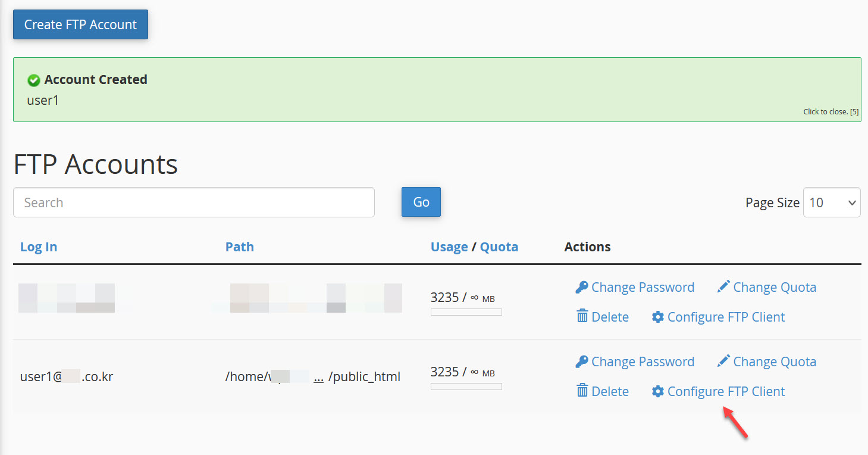Image resolution: width=868 pixels, height=455 pixels.
Task: Click the pencil icon next to Change Quota
Action: (723, 285)
